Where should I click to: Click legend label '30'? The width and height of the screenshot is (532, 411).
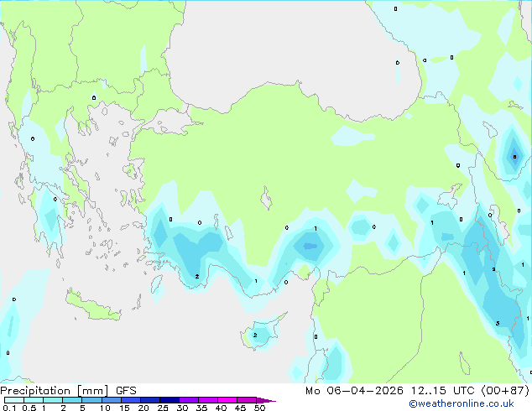point(182,408)
